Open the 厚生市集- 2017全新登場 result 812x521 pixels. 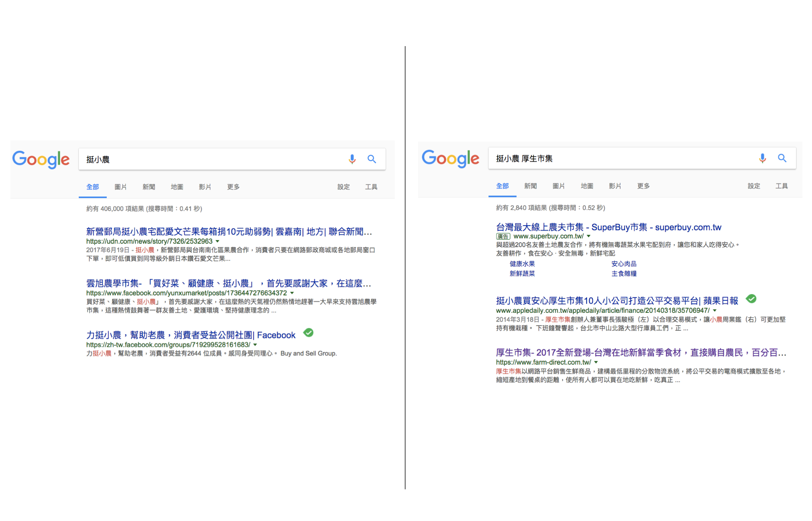(x=641, y=353)
